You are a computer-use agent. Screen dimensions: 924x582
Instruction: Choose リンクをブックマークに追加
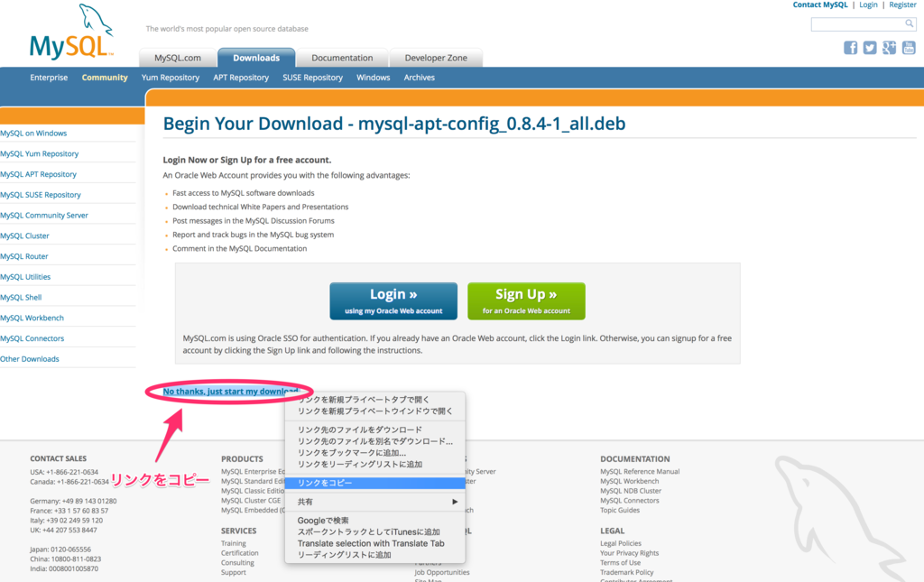click(374, 453)
